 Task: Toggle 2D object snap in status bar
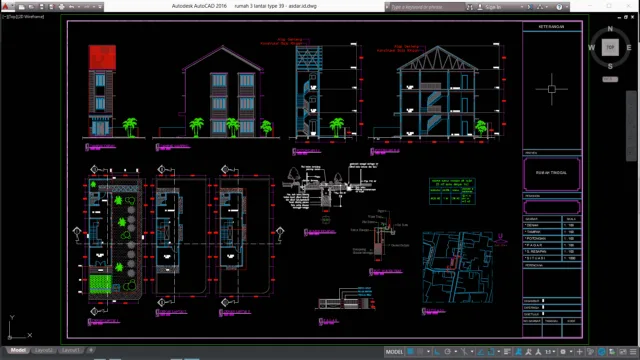(x=491, y=352)
